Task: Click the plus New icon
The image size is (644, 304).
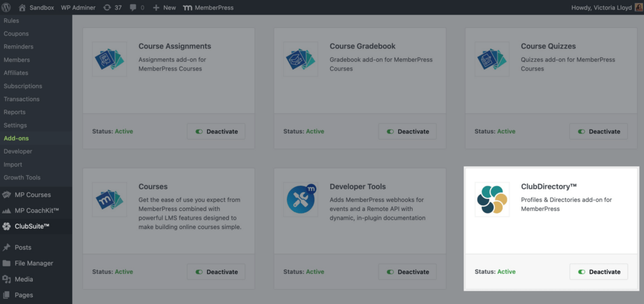Action: [x=156, y=8]
